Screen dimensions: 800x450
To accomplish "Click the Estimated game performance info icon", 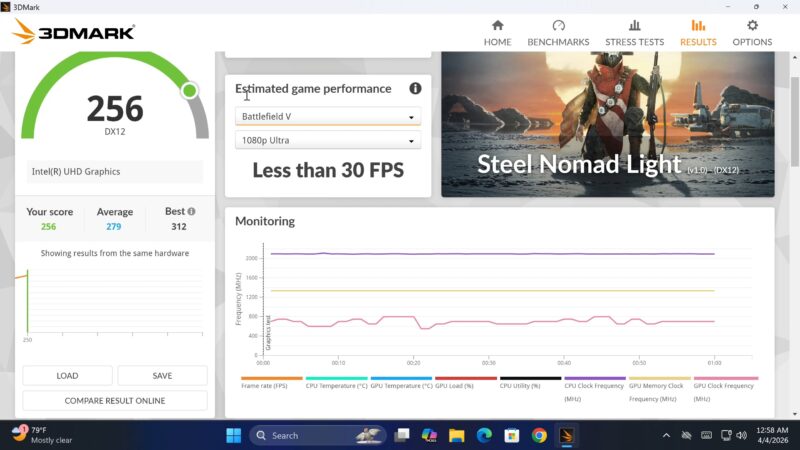I will tap(415, 88).
